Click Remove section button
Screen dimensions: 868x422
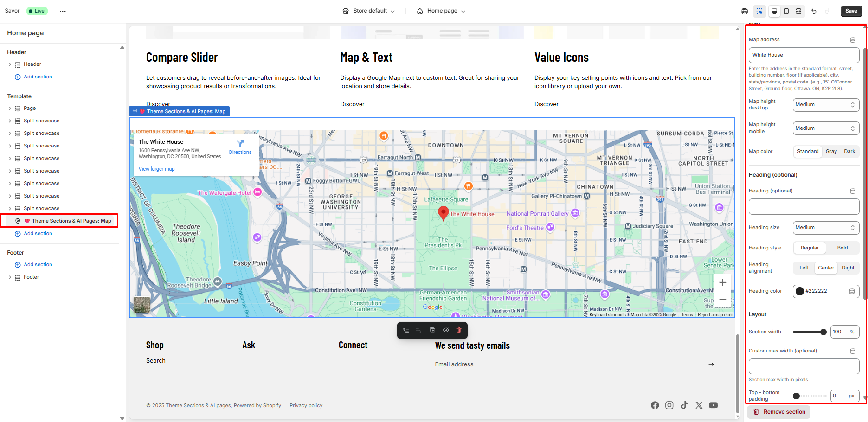coord(779,412)
